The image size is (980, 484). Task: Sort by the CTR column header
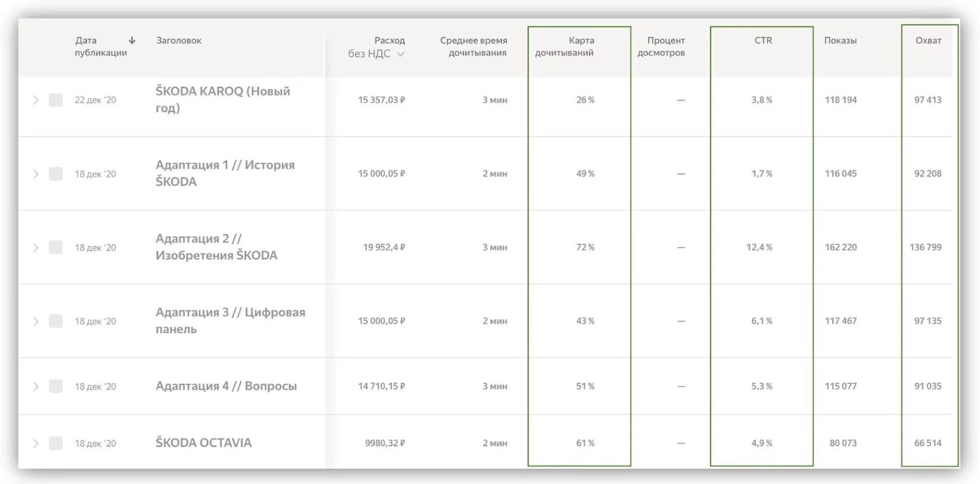click(763, 40)
